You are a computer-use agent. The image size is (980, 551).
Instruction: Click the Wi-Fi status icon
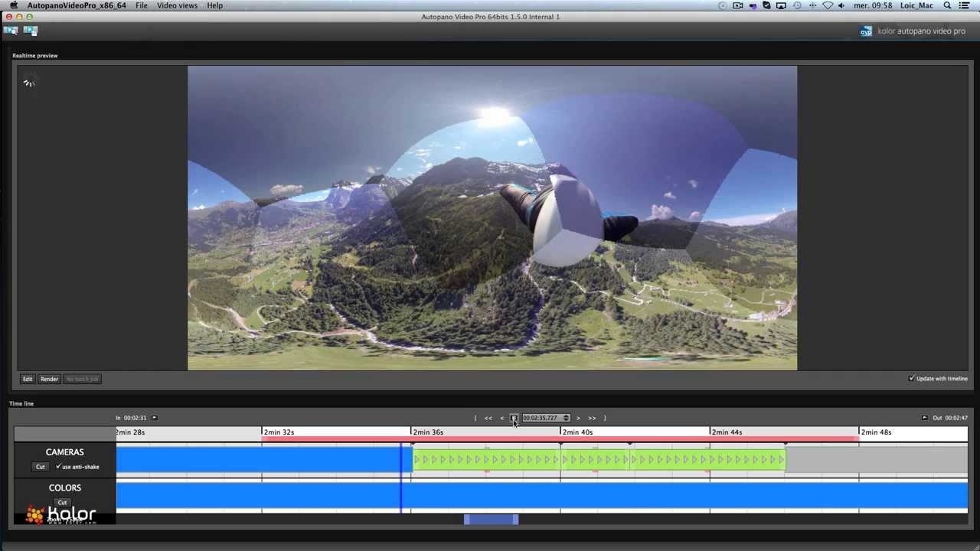827,5
